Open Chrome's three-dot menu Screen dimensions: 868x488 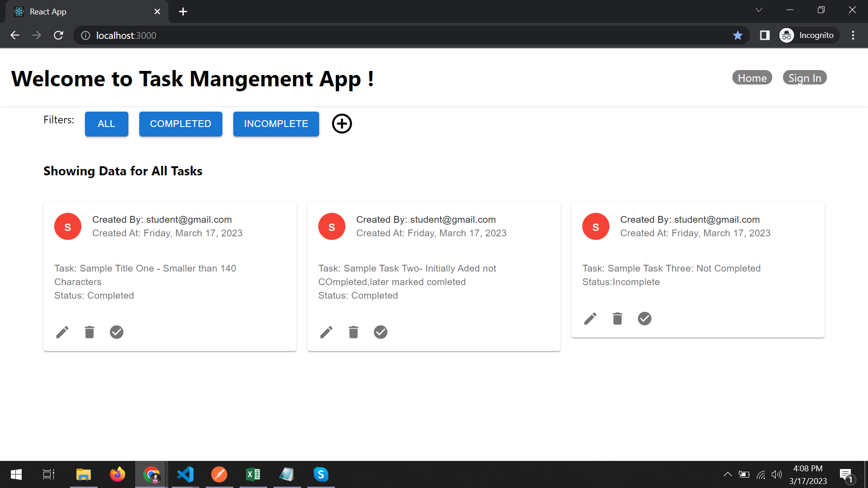point(853,35)
